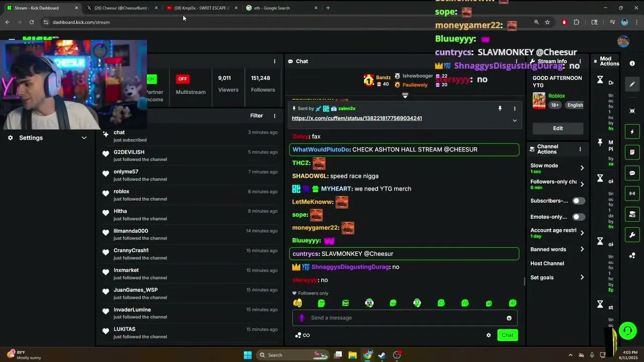
Task: Click Host Channel in Channel Actions
Action: tap(547, 263)
